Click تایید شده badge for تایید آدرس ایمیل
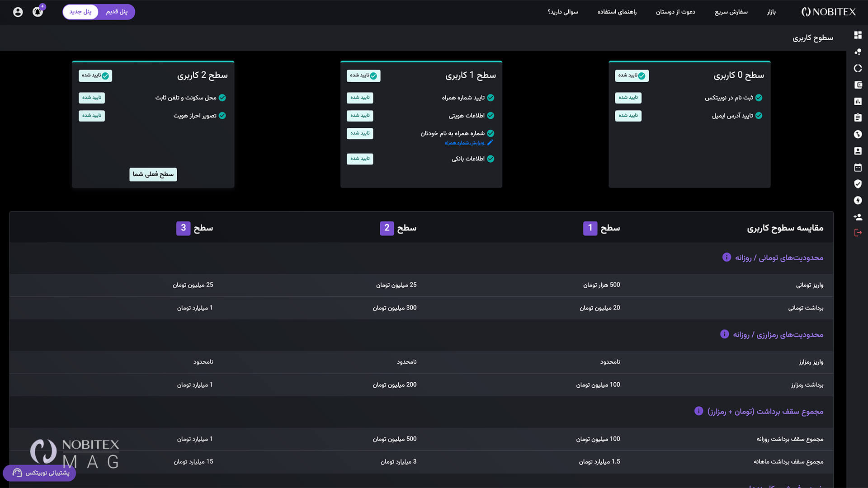Viewport: 868px width, 488px height. (628, 116)
